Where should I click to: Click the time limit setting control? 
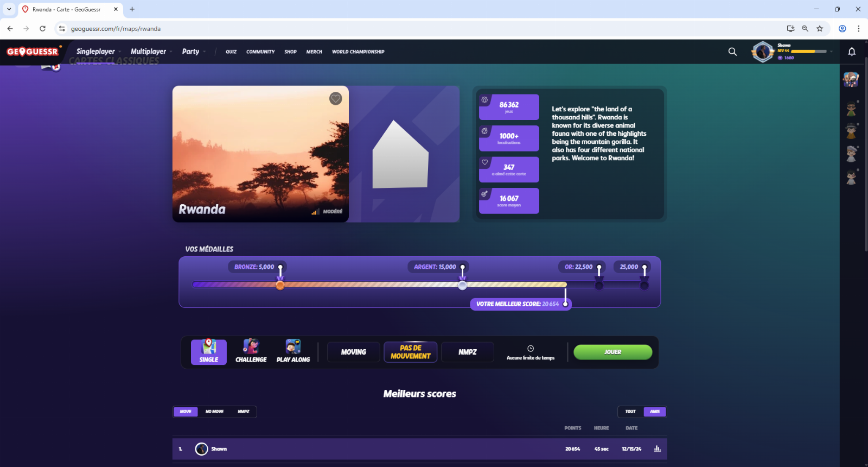tap(531, 352)
